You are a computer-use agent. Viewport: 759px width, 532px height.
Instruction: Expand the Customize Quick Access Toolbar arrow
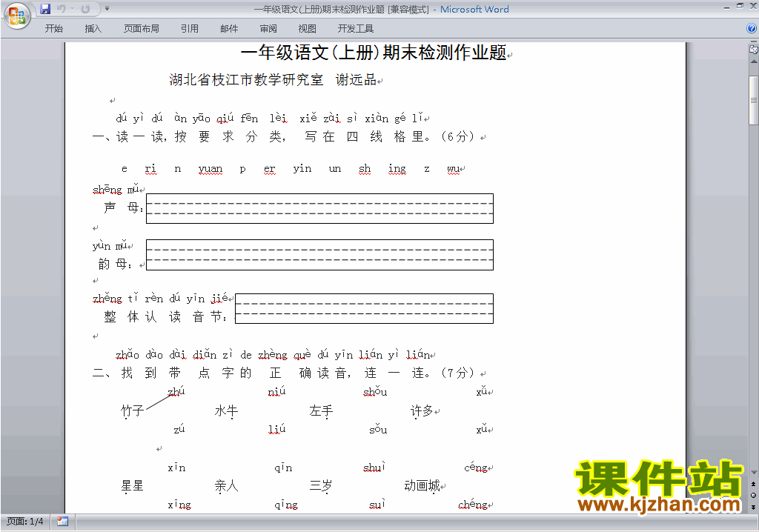[x=107, y=9]
